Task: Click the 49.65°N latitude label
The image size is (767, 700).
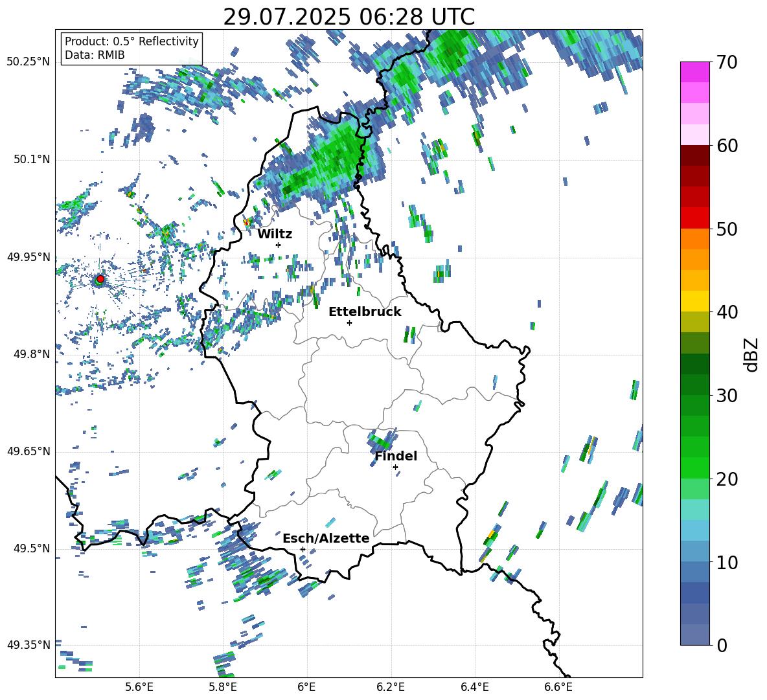Action: click(28, 451)
